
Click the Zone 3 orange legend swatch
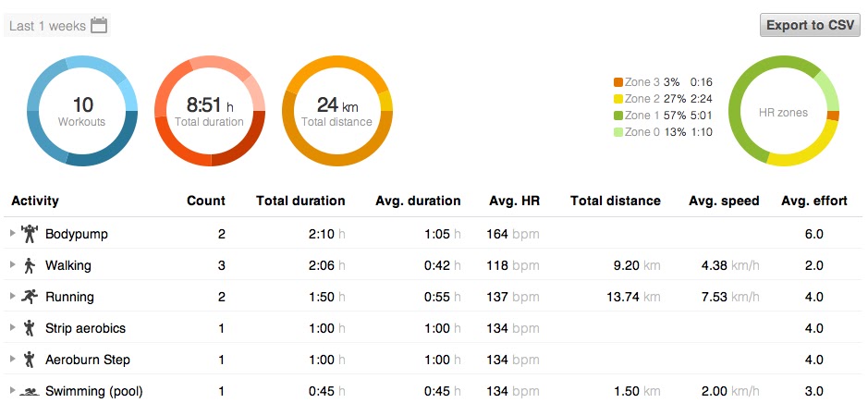click(617, 82)
